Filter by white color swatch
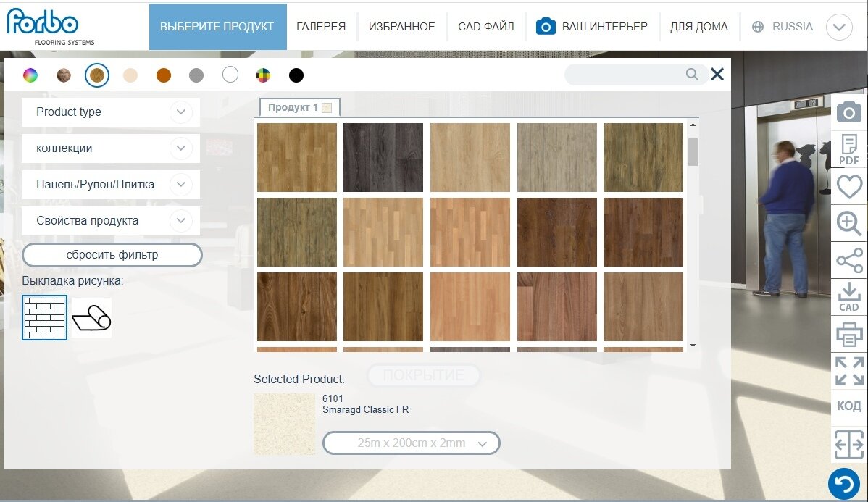Screen dimensions: 868x502 pyautogui.click(x=230, y=75)
